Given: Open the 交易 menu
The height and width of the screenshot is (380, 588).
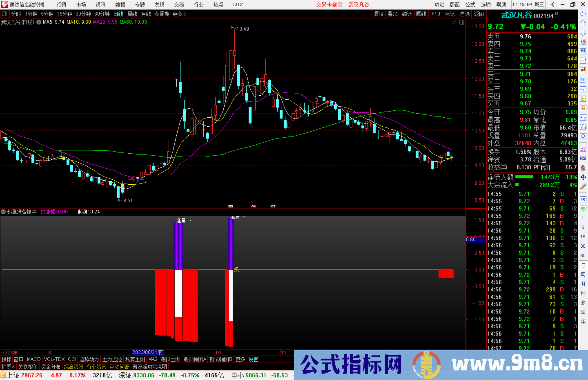Looking at the screenshot, I should [179, 5].
